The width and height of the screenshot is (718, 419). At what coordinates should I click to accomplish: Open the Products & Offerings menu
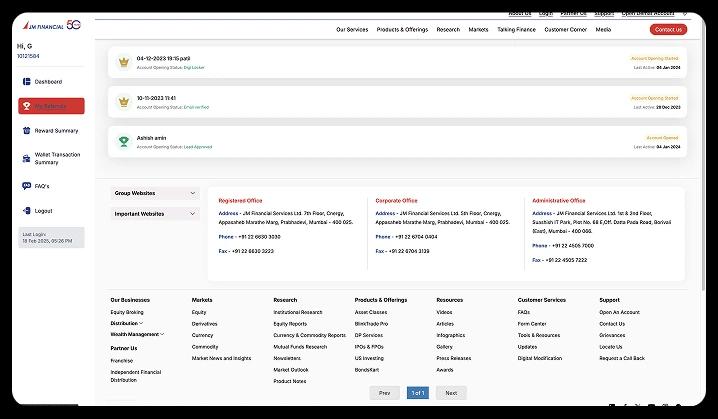pos(402,29)
